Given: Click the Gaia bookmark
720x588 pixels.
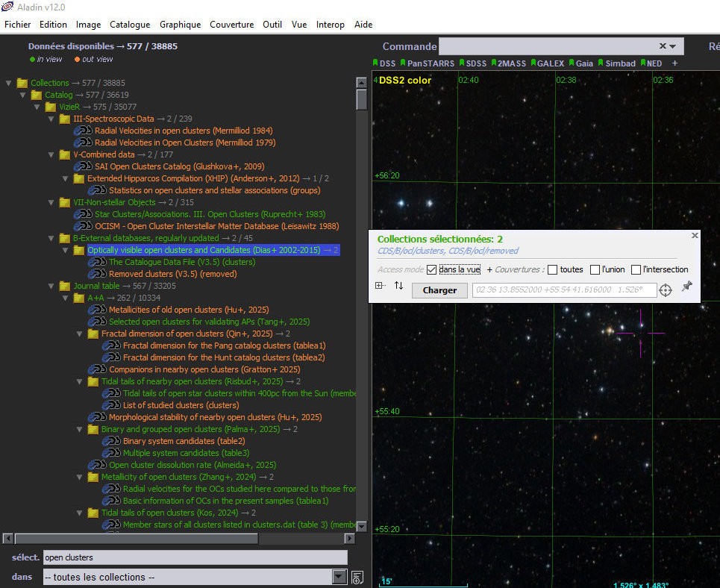Looking at the screenshot, I should pos(581,63).
